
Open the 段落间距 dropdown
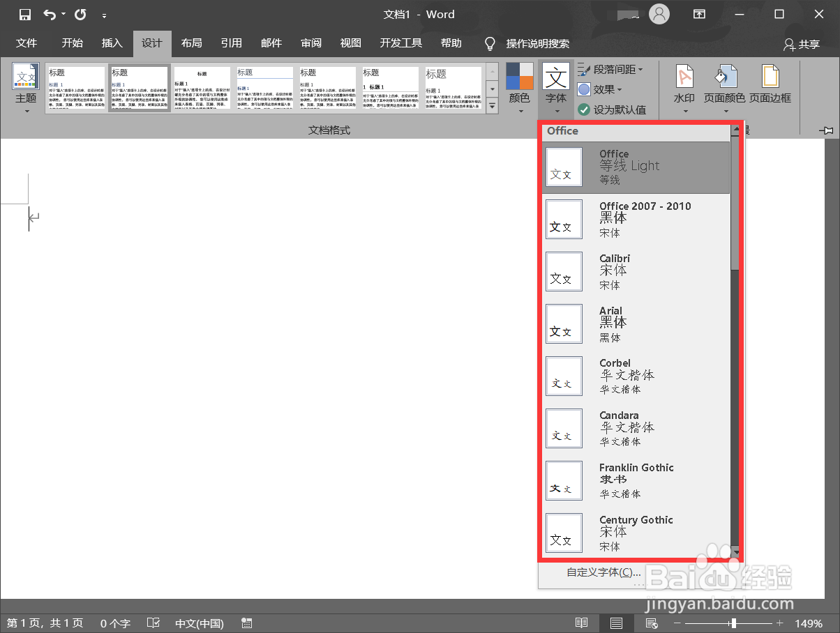[610, 69]
